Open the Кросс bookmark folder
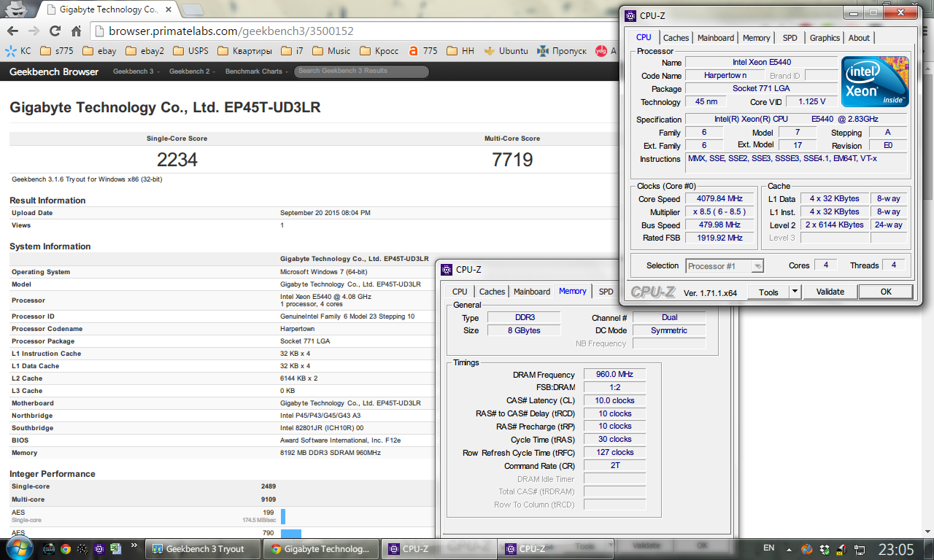 click(379, 51)
